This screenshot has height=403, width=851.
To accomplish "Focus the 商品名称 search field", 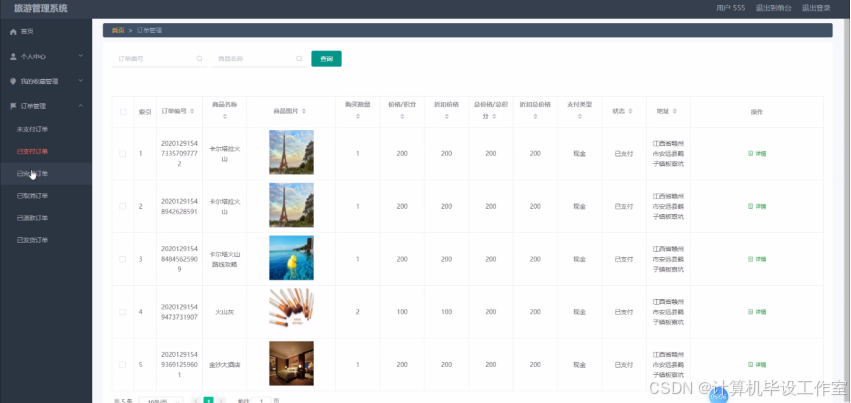I will pyautogui.click(x=259, y=59).
